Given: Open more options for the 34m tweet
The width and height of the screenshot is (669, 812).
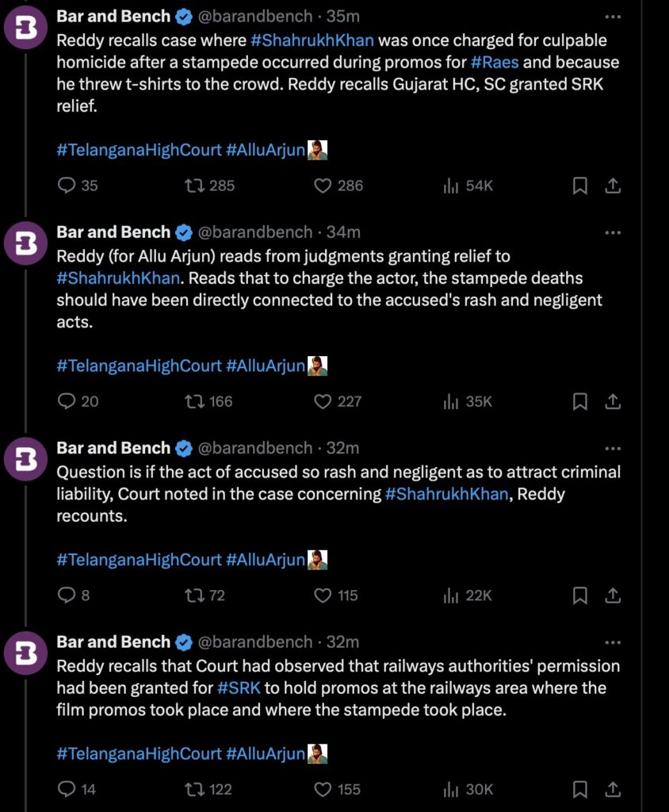Looking at the screenshot, I should click(613, 232).
